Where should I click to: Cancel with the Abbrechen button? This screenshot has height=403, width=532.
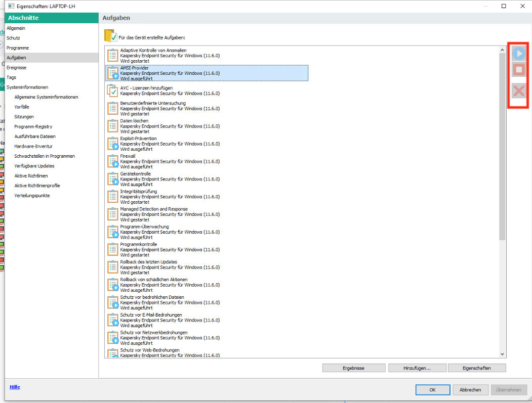470,390
